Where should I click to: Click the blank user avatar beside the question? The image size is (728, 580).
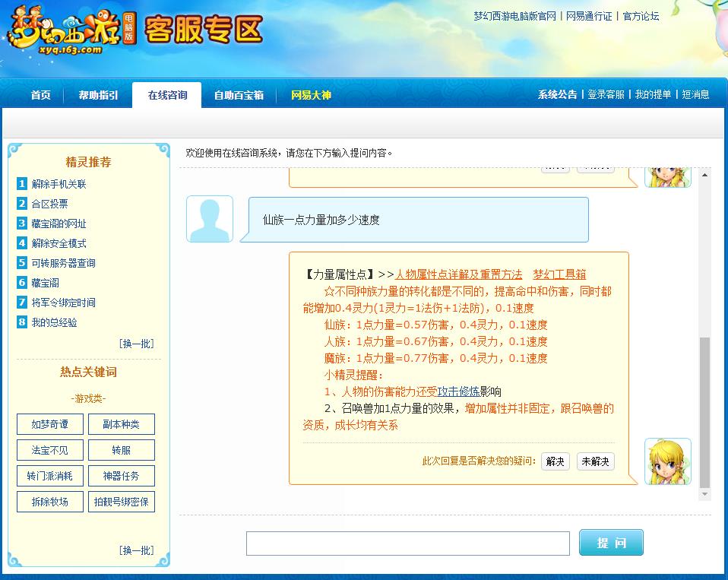(x=209, y=218)
